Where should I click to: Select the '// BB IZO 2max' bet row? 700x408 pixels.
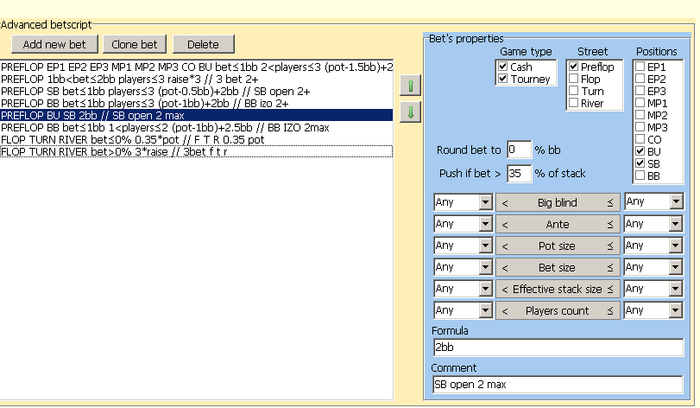pos(196,127)
